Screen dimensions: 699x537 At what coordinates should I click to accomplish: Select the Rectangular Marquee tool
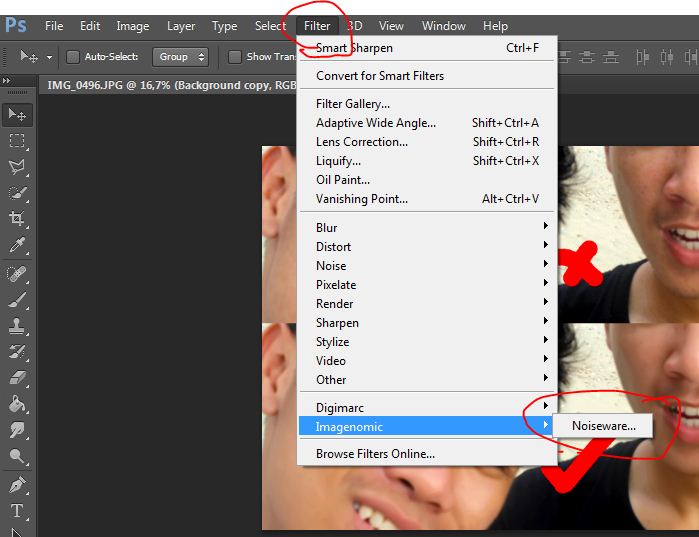(x=17, y=141)
